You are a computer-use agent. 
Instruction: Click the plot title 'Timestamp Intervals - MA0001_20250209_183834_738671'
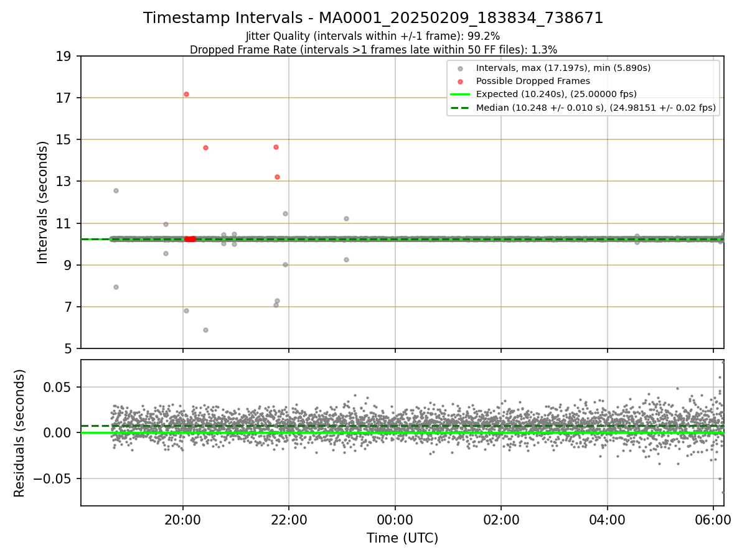[x=374, y=18]
